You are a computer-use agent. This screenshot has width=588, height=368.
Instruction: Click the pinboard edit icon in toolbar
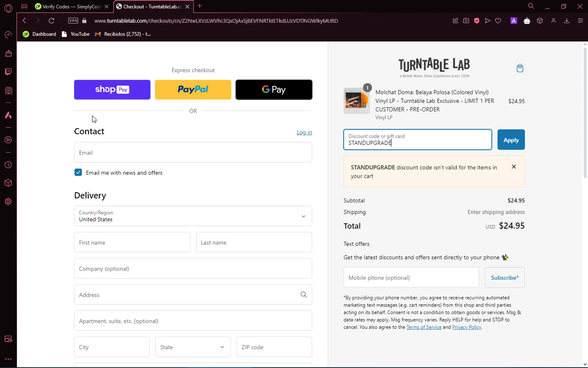pyautogui.click(x=456, y=21)
